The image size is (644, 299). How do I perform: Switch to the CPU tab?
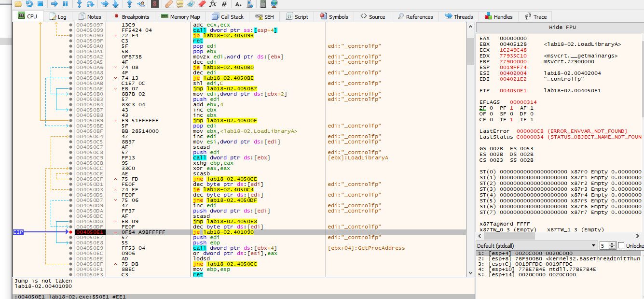point(27,16)
